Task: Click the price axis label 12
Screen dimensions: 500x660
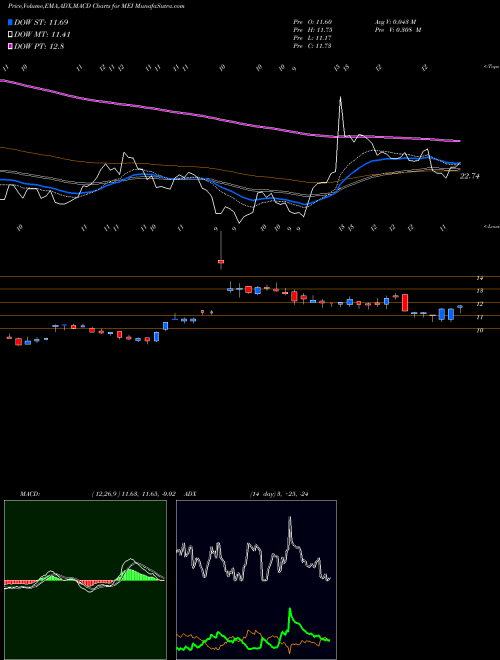Action: 479,304
